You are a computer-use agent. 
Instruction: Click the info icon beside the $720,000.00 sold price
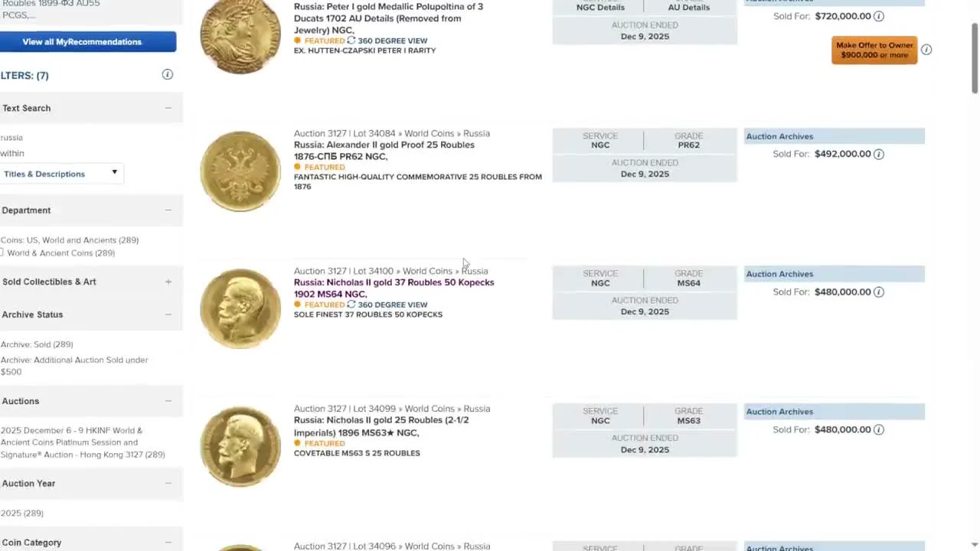click(878, 15)
